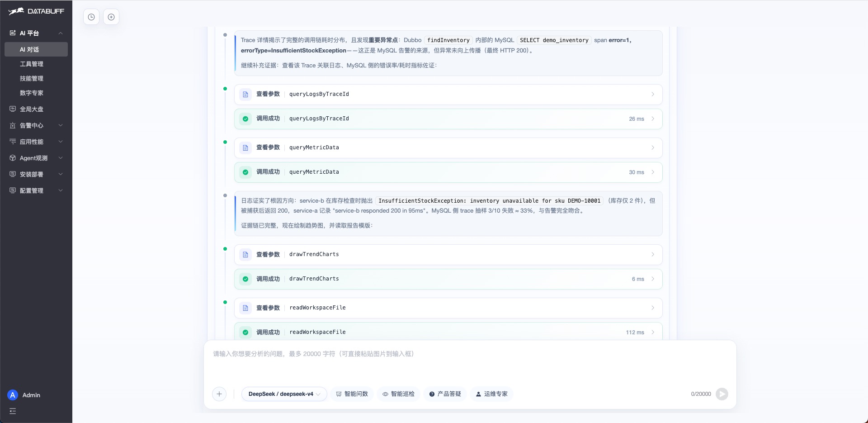Image resolution: width=868 pixels, height=423 pixels.
Task: Select AI 对话 in the sidebar
Action: click(x=36, y=49)
